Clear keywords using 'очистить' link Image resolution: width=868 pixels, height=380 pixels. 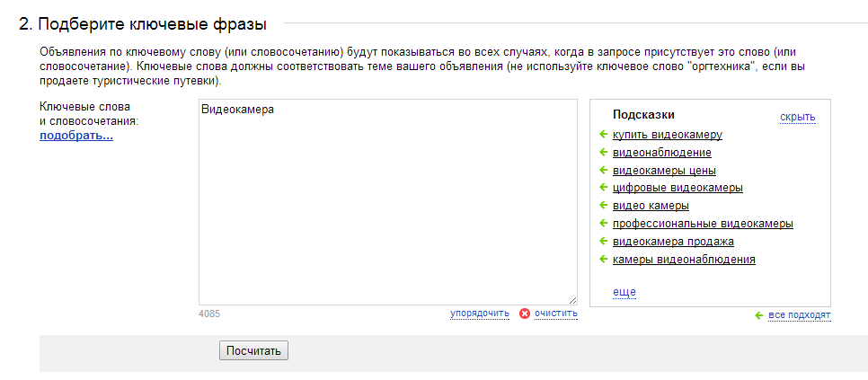tap(556, 314)
